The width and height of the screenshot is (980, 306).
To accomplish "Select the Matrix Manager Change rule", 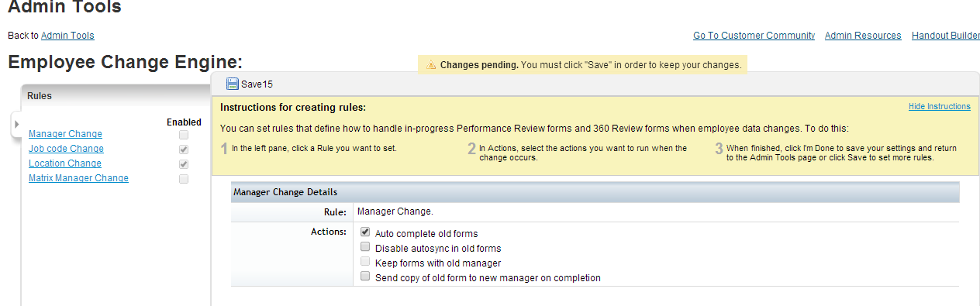I will point(78,178).
